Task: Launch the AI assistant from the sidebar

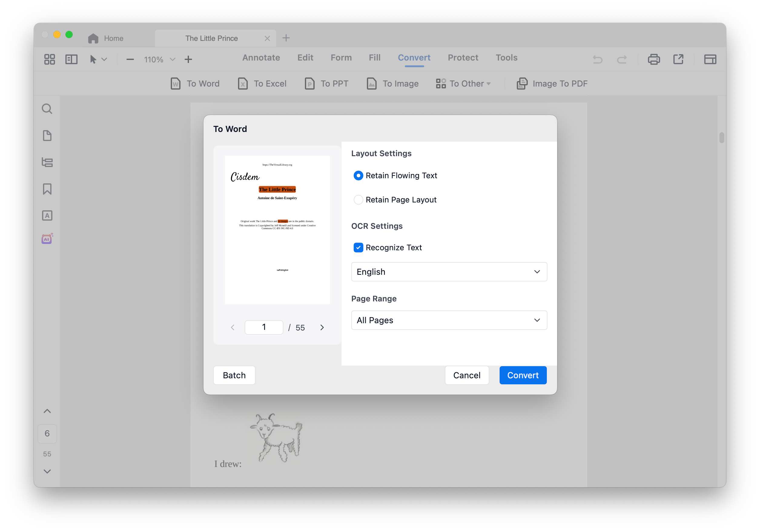Action: 47,238
